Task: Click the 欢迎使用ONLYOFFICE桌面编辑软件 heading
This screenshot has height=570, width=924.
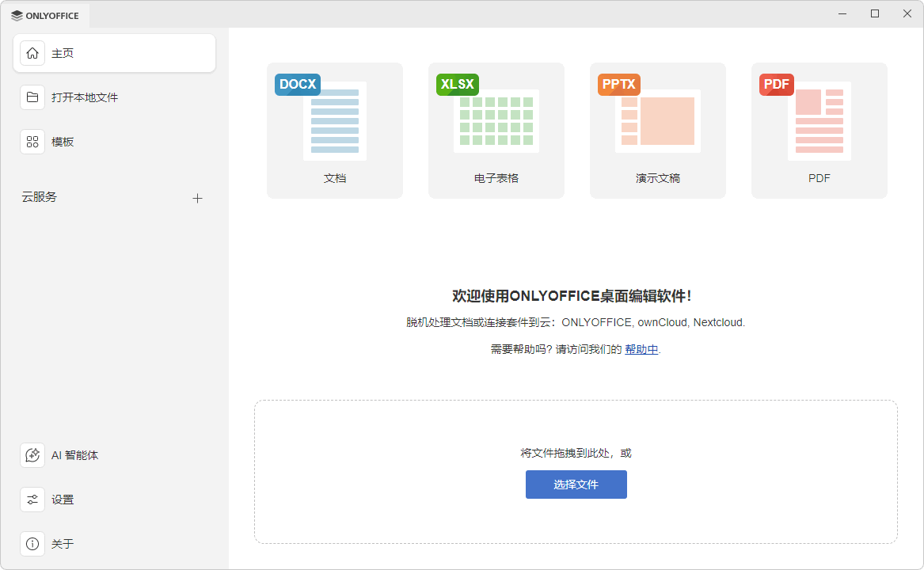Action: point(572,296)
